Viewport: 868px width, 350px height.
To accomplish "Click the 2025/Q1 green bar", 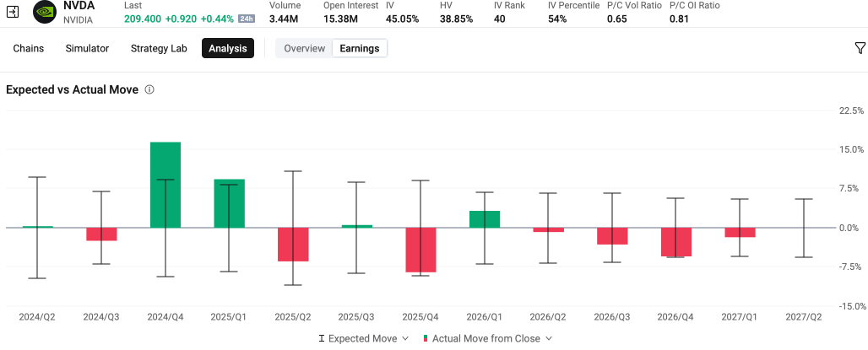I will 229,203.
